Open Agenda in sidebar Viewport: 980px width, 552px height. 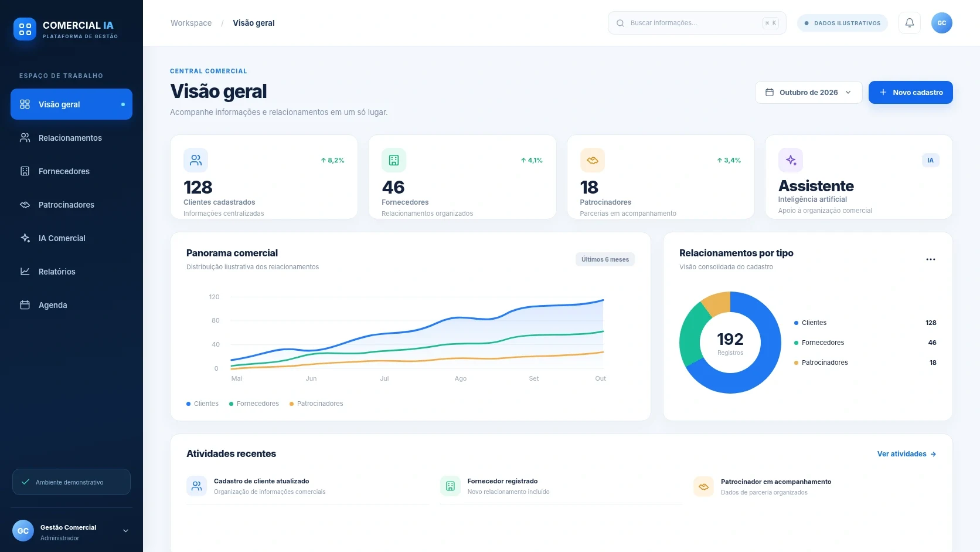[x=72, y=305]
